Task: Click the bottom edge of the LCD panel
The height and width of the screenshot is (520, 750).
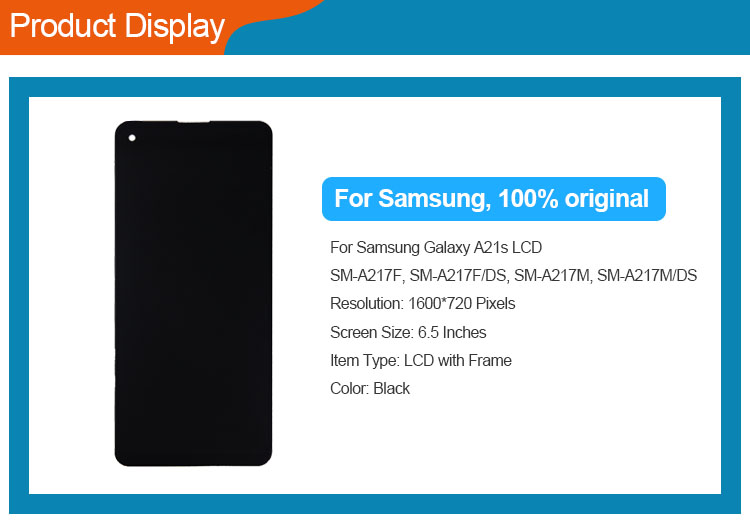Action: pyautogui.click(x=193, y=463)
